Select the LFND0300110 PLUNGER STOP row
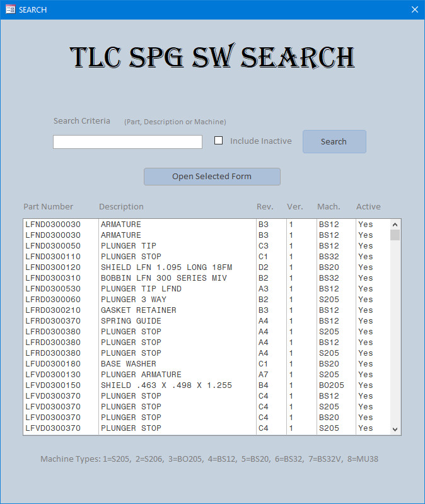The image size is (425, 504). [x=207, y=257]
